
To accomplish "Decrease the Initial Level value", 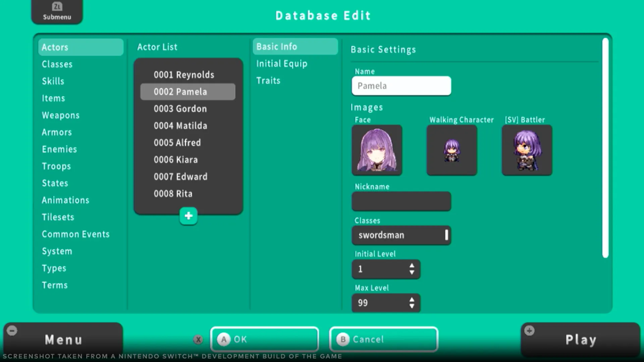I will point(412,273).
